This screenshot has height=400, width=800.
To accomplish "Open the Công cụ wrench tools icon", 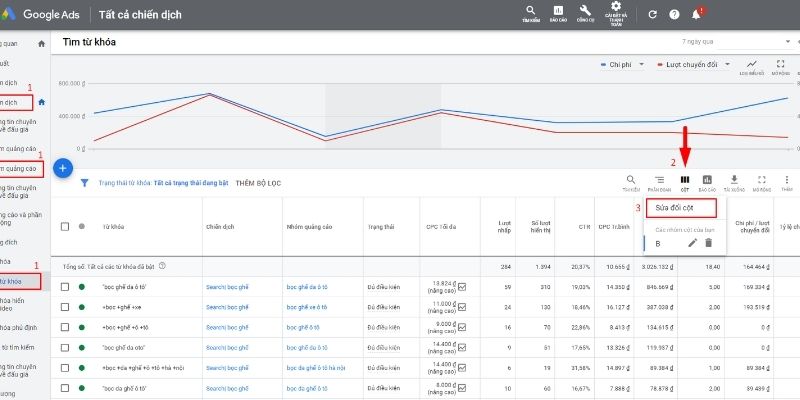I will click(x=586, y=13).
